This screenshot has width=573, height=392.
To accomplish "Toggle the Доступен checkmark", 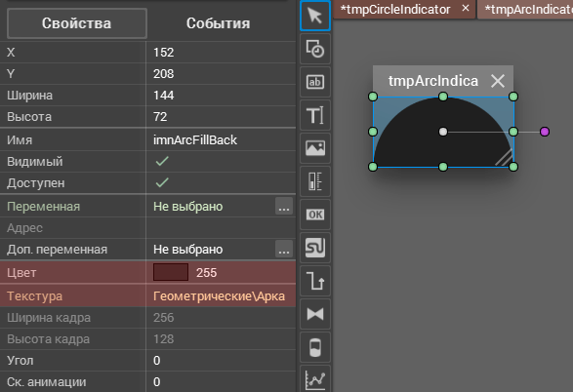I will pos(162,182).
